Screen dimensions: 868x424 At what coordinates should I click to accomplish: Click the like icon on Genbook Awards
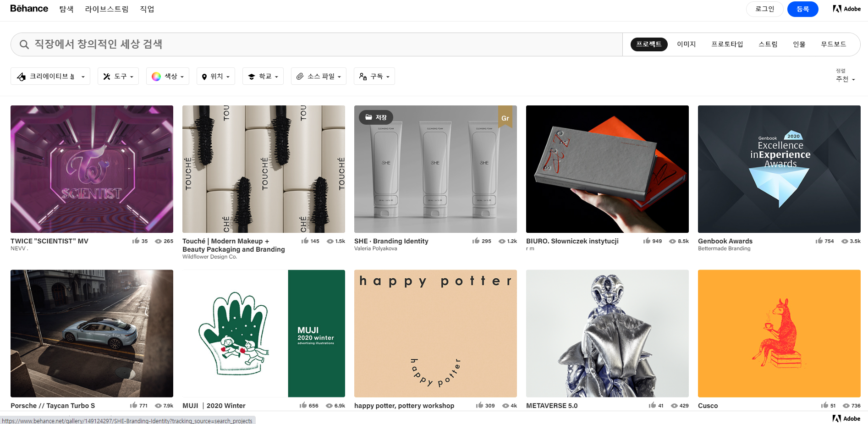819,241
